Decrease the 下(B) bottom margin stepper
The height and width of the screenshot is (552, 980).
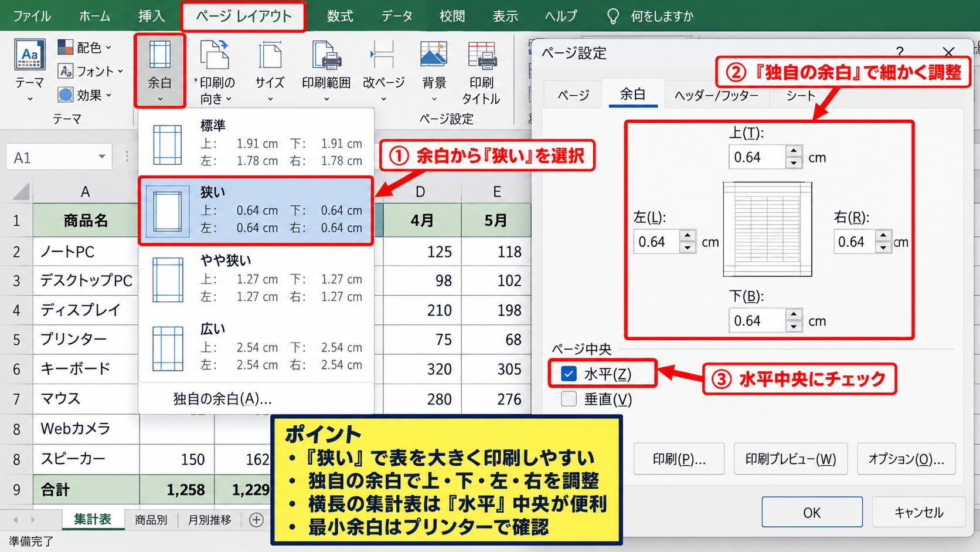[x=794, y=327]
